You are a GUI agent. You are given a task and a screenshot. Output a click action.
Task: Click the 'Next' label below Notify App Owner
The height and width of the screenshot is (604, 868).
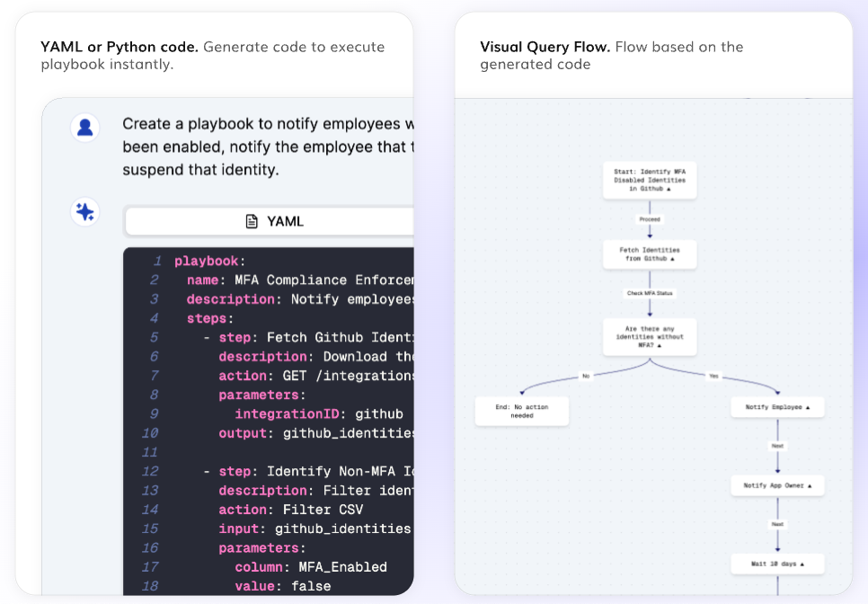778,524
